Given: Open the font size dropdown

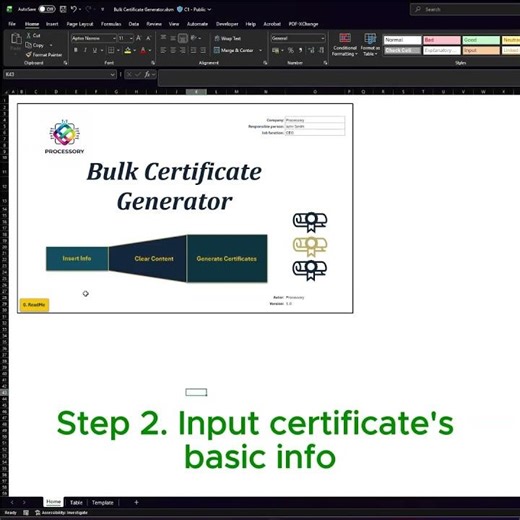Looking at the screenshot, I should coord(131,38).
